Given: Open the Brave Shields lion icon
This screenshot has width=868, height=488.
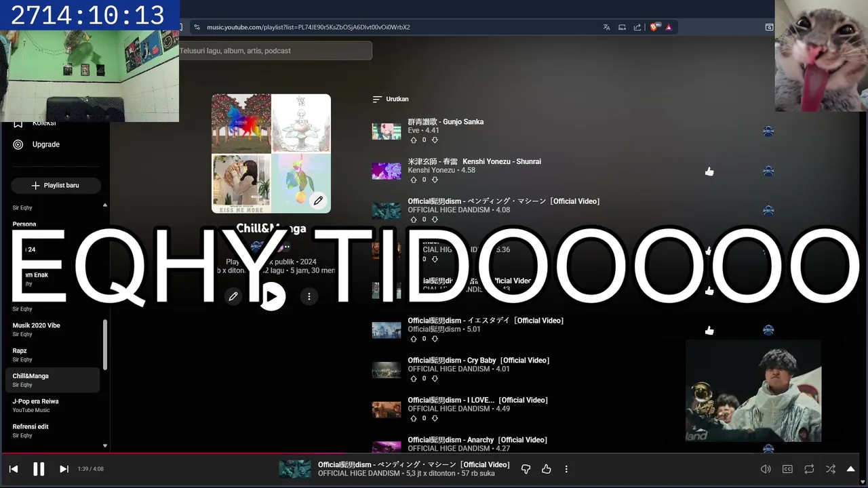Looking at the screenshot, I should pos(654,27).
